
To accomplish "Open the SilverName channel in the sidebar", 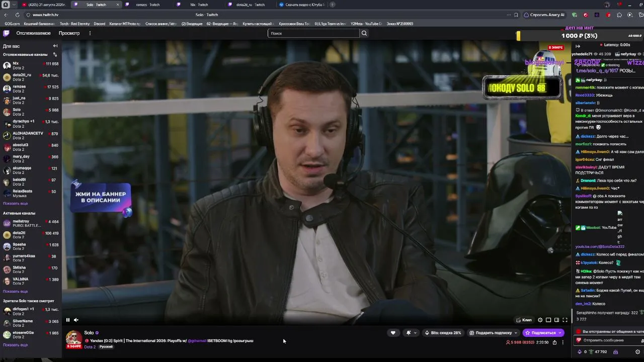I will [31, 323].
